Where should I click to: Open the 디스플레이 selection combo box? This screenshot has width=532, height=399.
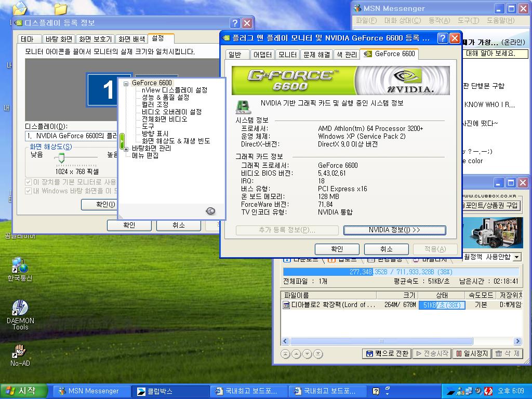coord(71,136)
